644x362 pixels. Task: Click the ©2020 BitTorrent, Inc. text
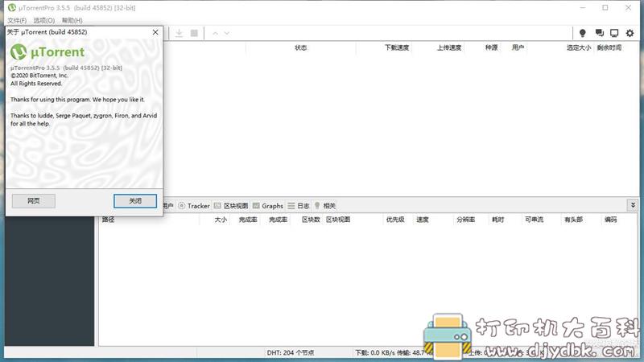point(39,76)
